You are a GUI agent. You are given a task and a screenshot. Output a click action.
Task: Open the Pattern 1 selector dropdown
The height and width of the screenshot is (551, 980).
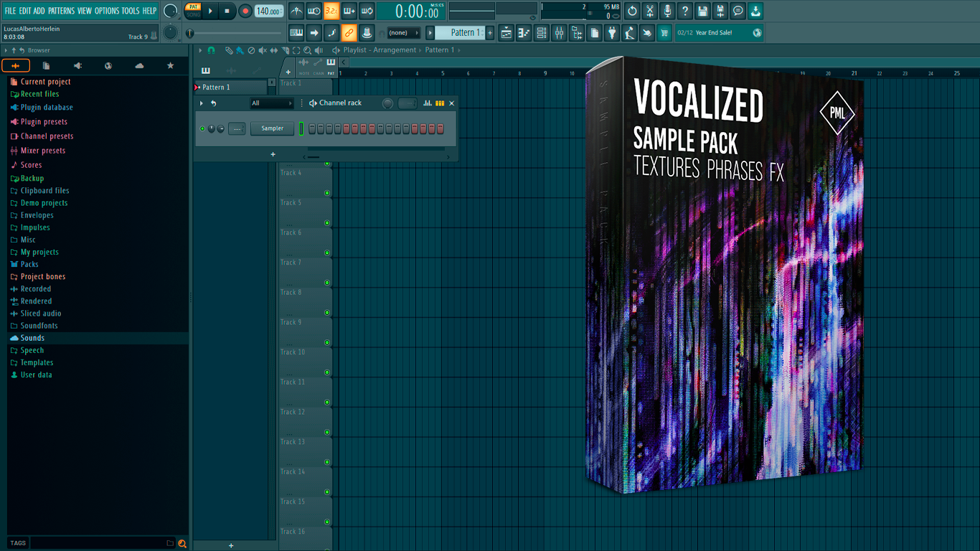tap(461, 32)
